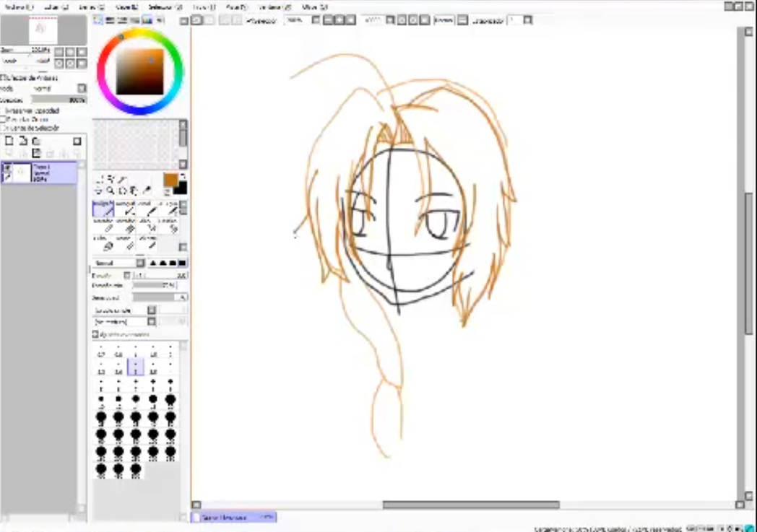
Task: Open the Selección menu
Action: click(165, 6)
